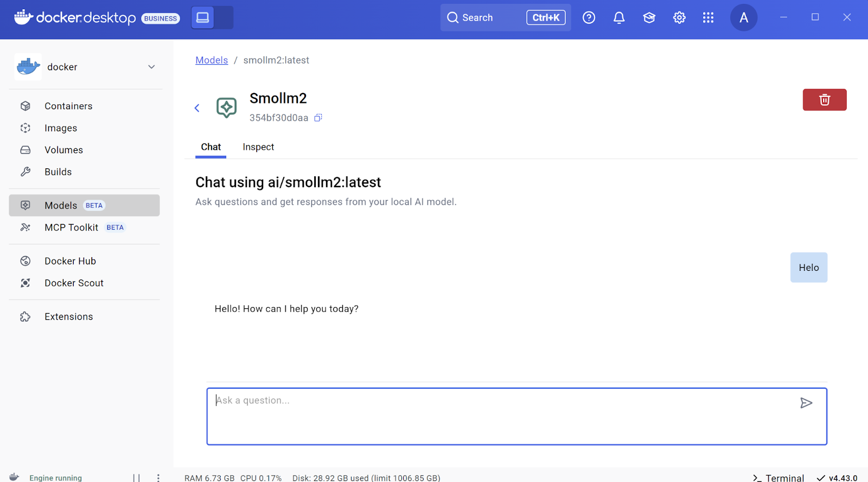
Task: Click the 'Chat using ai/smollm2:latest' heading
Action: click(288, 182)
